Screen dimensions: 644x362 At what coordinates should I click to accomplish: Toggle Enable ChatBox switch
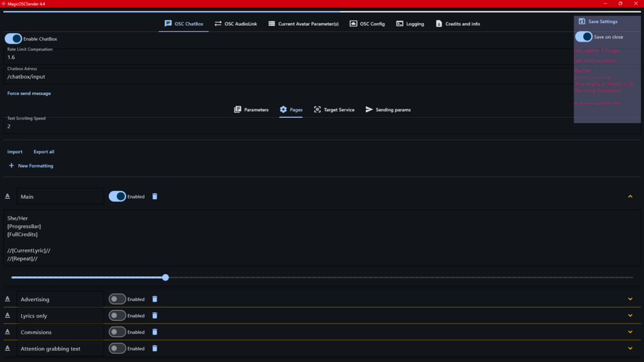pos(13,38)
